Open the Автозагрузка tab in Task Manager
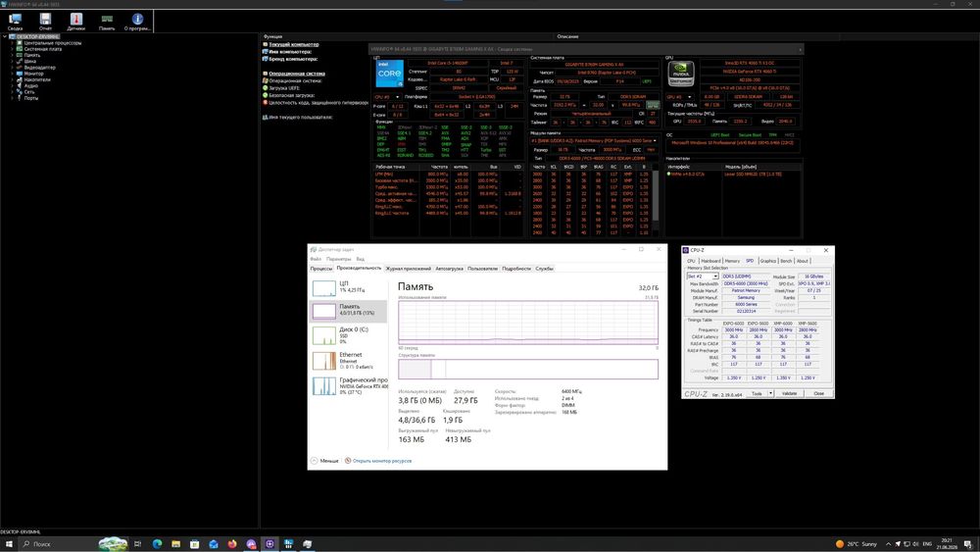980x552 pixels. 449,269
